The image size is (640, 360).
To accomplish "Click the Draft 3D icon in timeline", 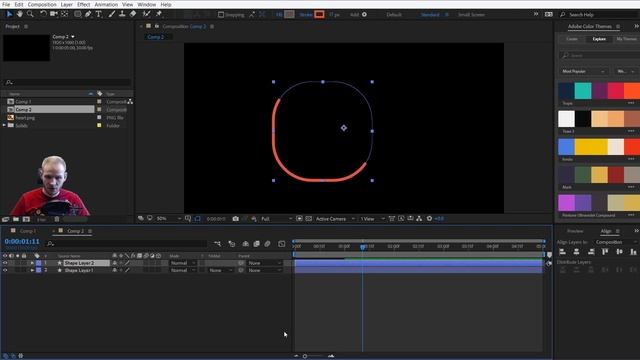I will [232, 244].
